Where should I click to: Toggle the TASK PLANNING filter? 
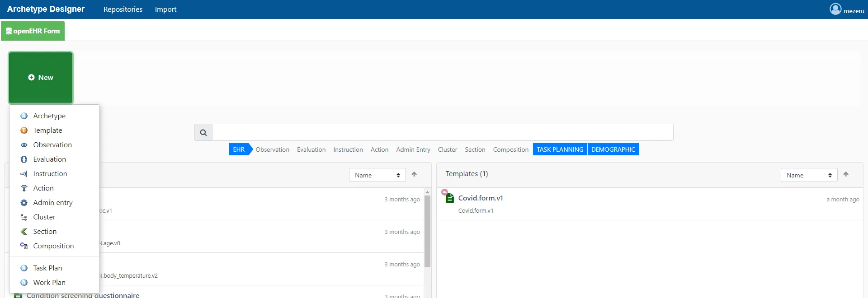click(x=560, y=149)
